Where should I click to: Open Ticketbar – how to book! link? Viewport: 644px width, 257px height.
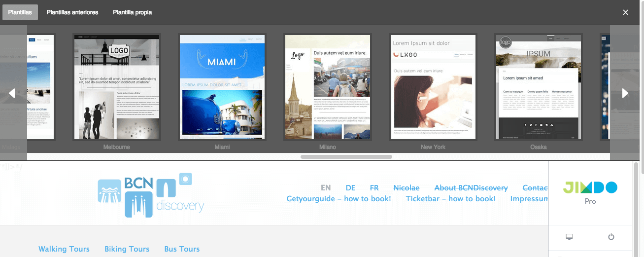[450, 199]
